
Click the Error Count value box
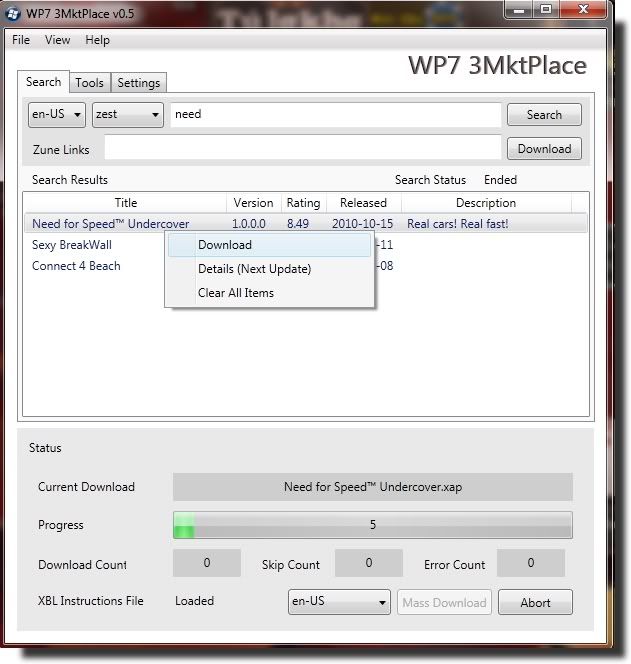coord(531,563)
